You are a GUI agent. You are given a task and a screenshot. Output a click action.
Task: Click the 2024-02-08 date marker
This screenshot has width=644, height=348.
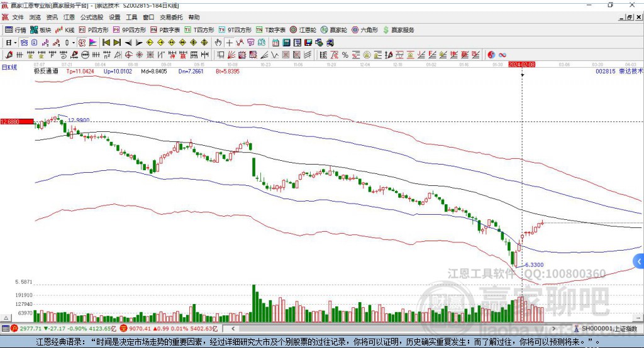521,65
